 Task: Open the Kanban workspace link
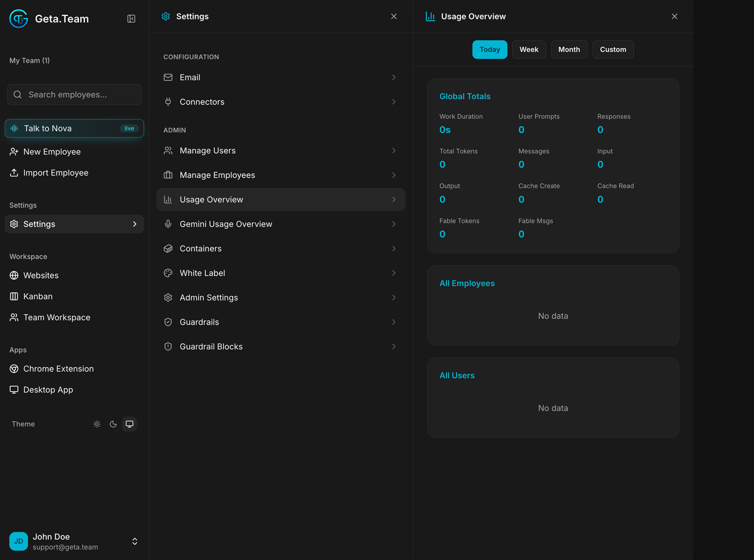click(x=74, y=296)
